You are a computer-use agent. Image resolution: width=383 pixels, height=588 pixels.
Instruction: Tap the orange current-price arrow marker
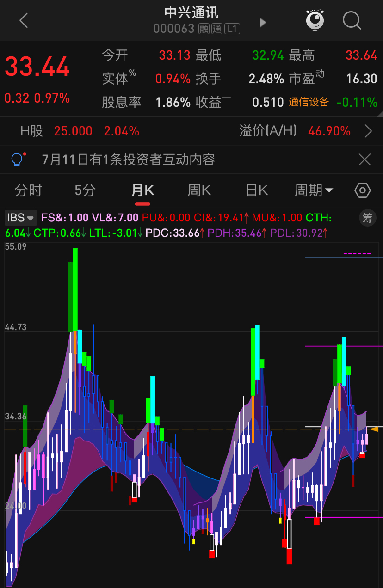[374, 429]
